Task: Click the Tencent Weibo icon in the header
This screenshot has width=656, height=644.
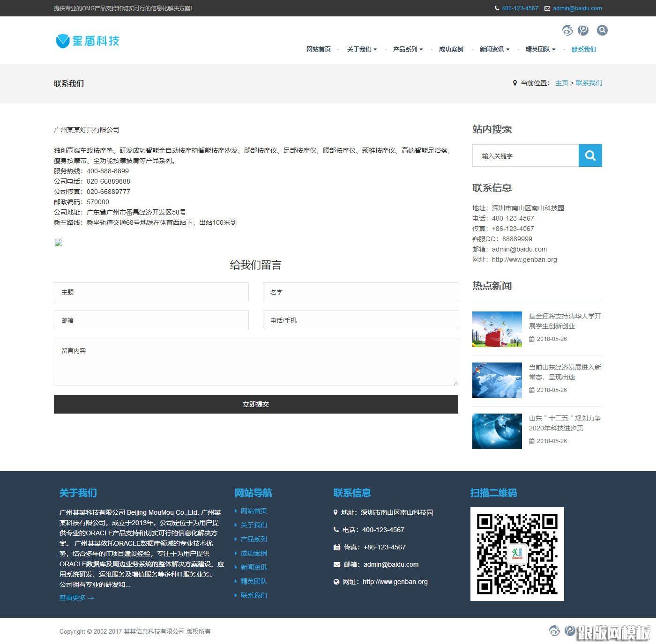Action: tap(583, 30)
